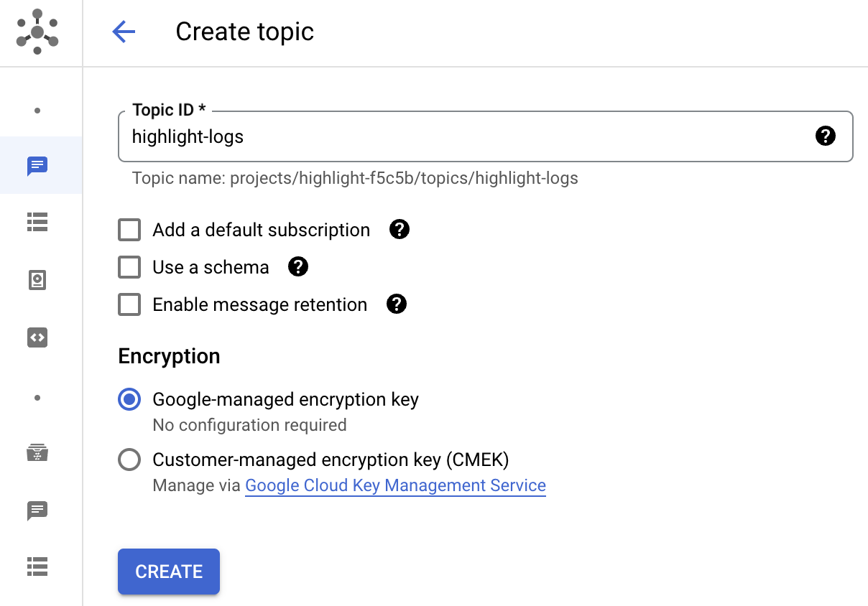
Task: Open the Snapshots icon in the sidebar
Action: 37,280
